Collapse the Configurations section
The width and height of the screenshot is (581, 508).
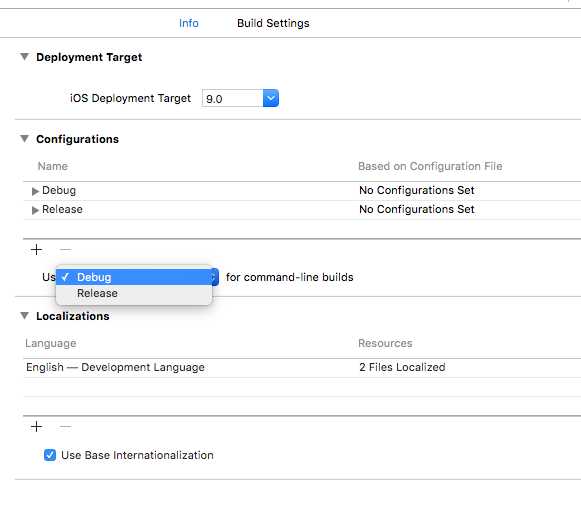tap(24, 139)
